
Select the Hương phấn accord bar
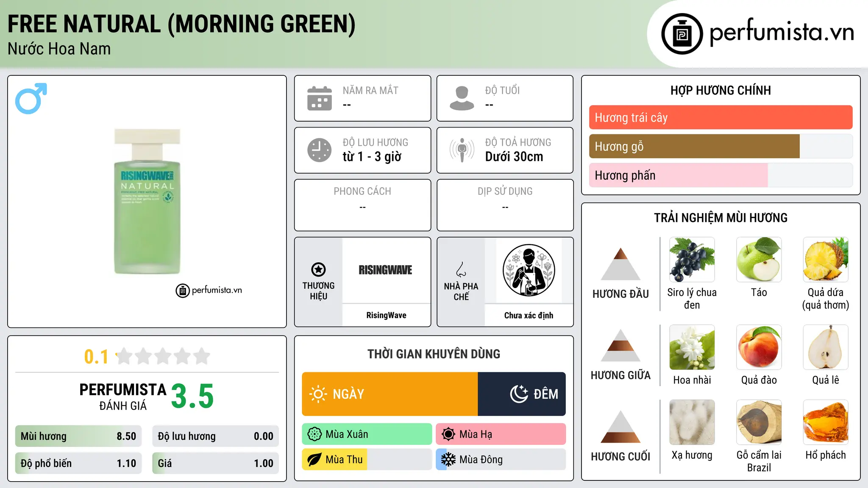click(721, 175)
